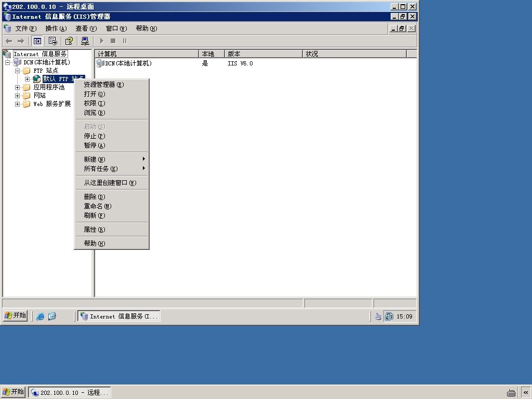Open the 窗口(W) menu
The width and height of the screenshot is (532, 399).
point(116,29)
